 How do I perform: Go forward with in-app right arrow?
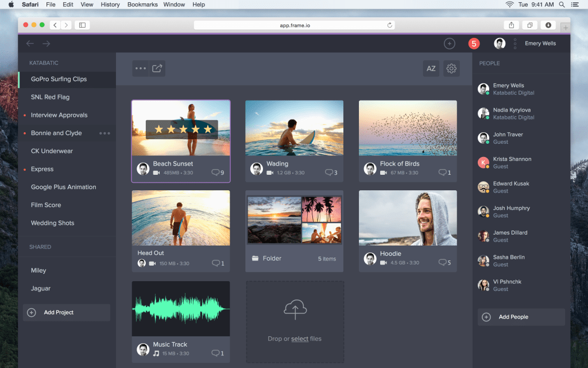(x=46, y=44)
